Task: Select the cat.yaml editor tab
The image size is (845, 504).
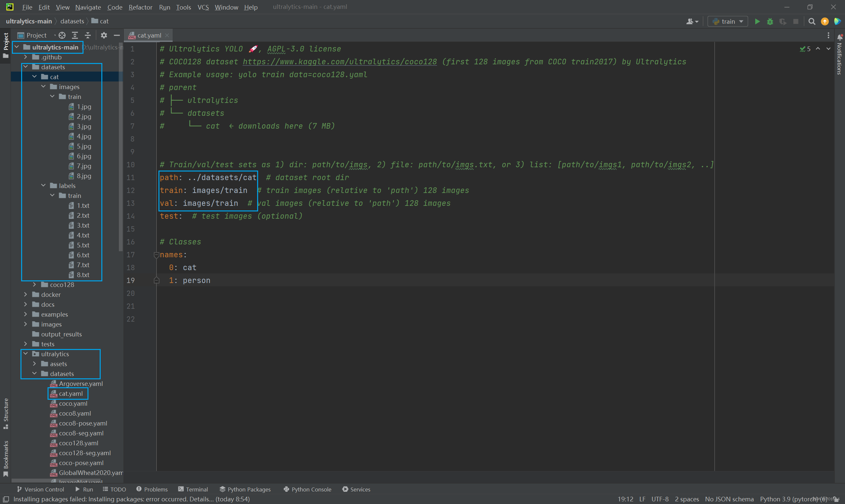Action: (149, 35)
